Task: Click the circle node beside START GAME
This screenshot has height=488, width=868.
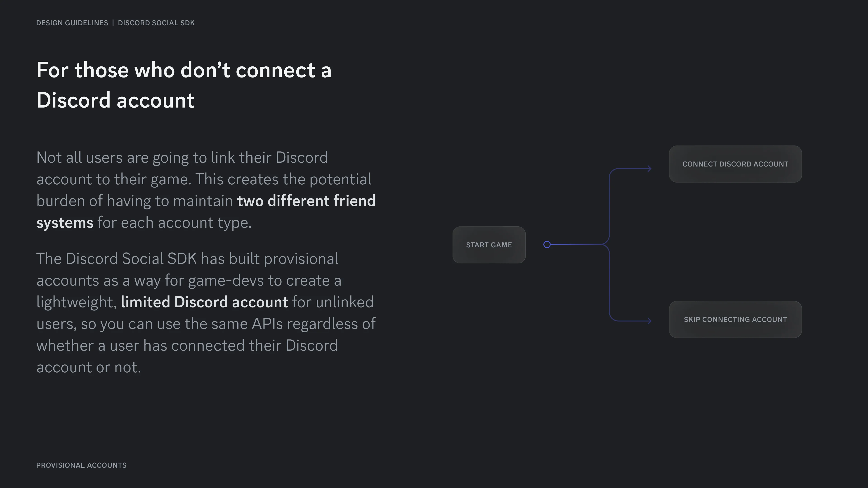Action: click(x=547, y=244)
